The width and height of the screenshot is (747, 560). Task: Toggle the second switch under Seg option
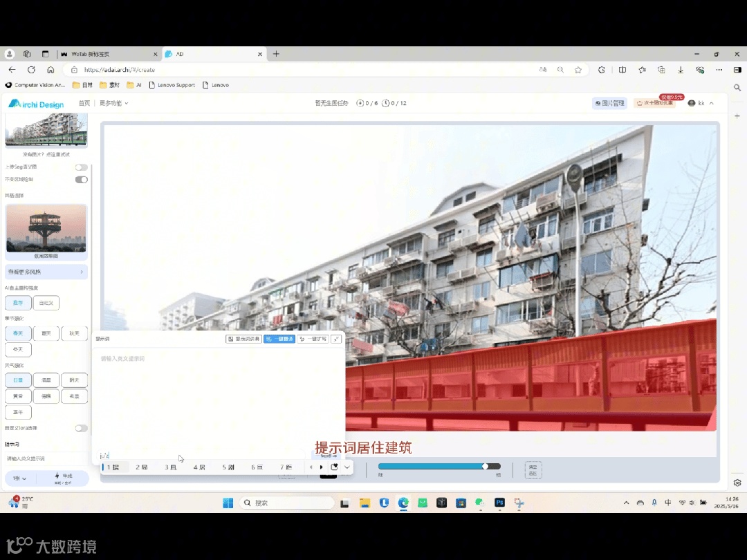[82, 180]
